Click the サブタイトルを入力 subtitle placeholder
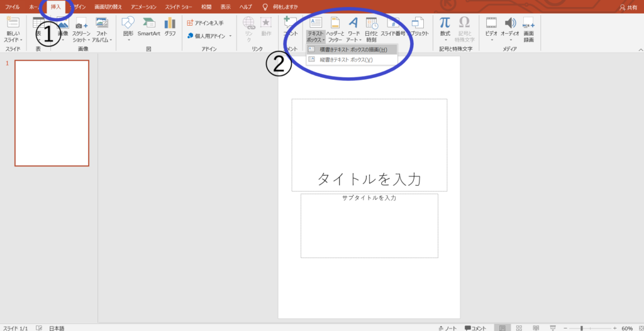 click(369, 225)
